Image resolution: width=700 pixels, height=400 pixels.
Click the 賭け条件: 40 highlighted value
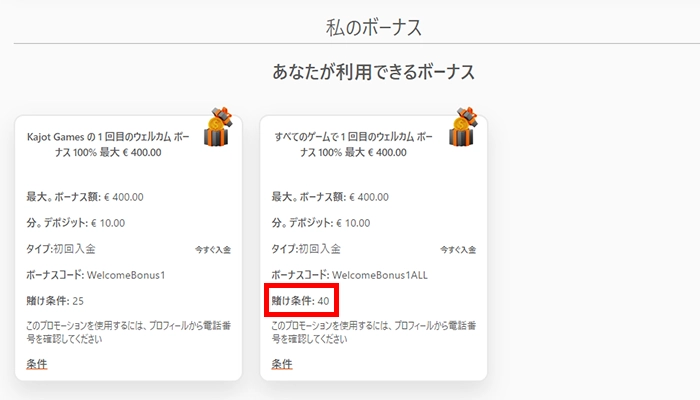(x=303, y=300)
